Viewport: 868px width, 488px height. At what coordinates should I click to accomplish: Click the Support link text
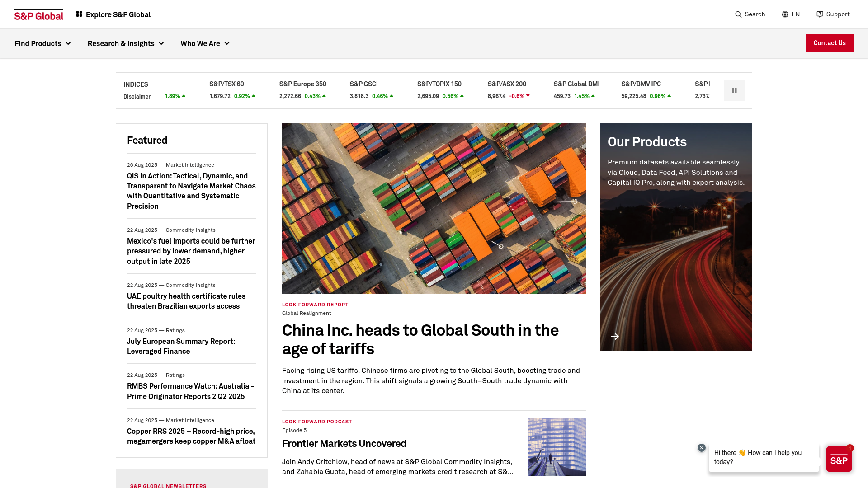(838, 14)
